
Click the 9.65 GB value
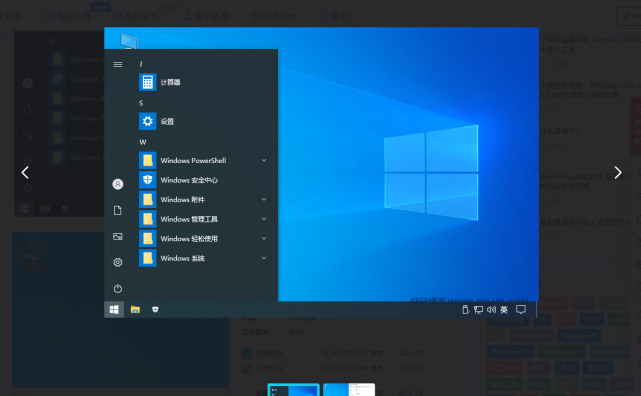coord(411,353)
